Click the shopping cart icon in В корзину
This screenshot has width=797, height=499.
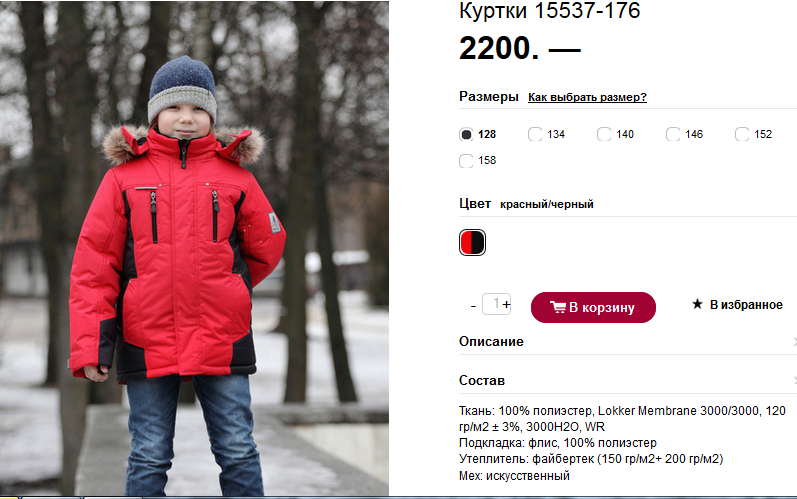tap(558, 307)
